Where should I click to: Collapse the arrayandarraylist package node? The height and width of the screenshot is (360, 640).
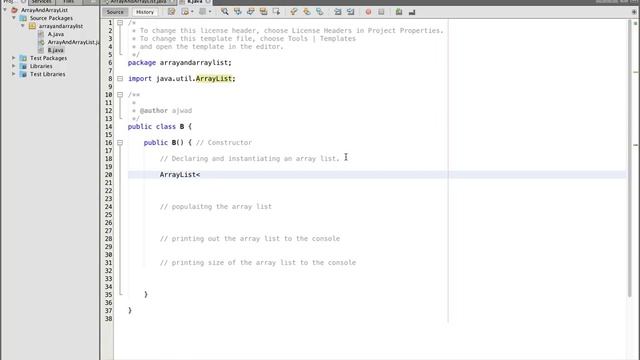[23, 26]
